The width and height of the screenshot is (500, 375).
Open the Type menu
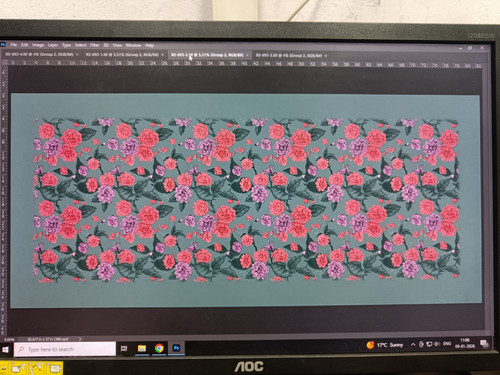coord(66,45)
